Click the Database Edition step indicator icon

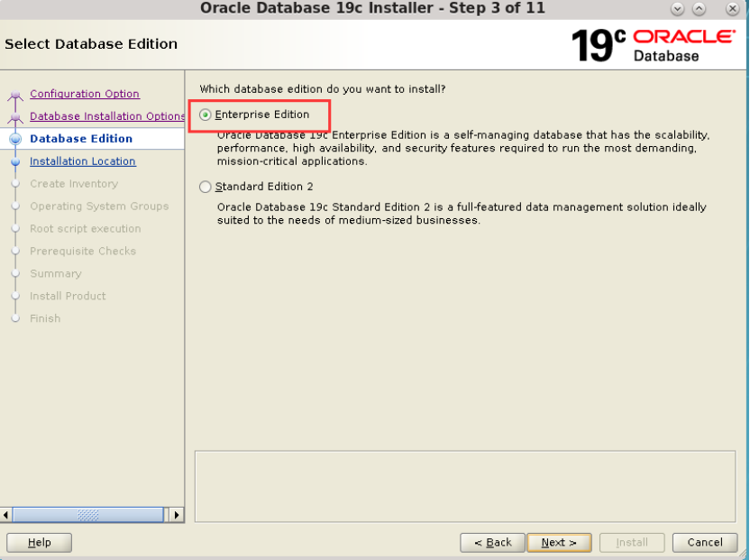pos(15,139)
